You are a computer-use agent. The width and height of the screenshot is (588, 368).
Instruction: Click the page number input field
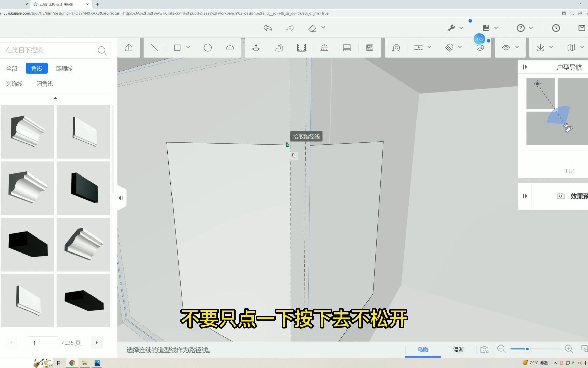pyautogui.click(x=43, y=343)
